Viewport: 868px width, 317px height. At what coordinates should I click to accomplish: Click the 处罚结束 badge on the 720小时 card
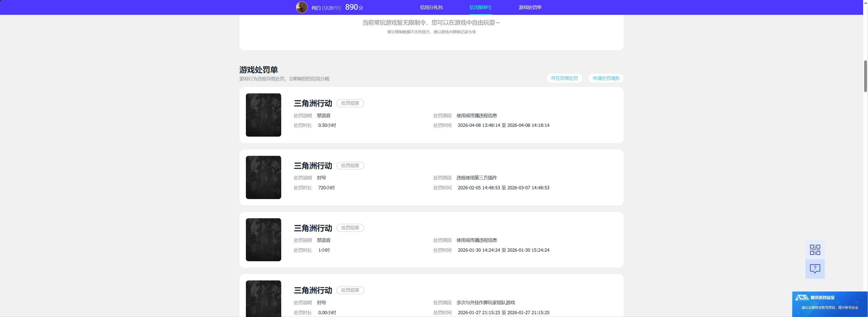point(350,166)
